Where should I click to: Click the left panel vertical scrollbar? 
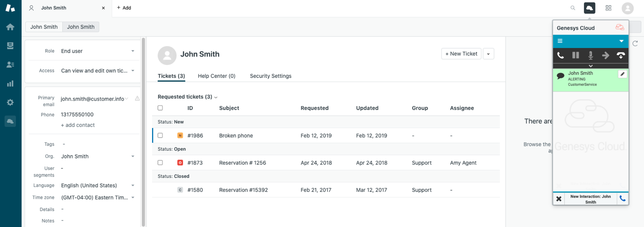coord(144,129)
